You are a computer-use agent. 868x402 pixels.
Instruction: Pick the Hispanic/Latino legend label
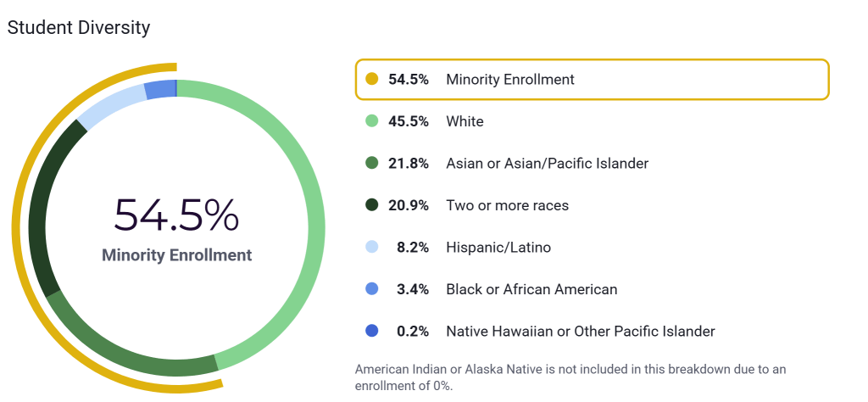(498, 248)
